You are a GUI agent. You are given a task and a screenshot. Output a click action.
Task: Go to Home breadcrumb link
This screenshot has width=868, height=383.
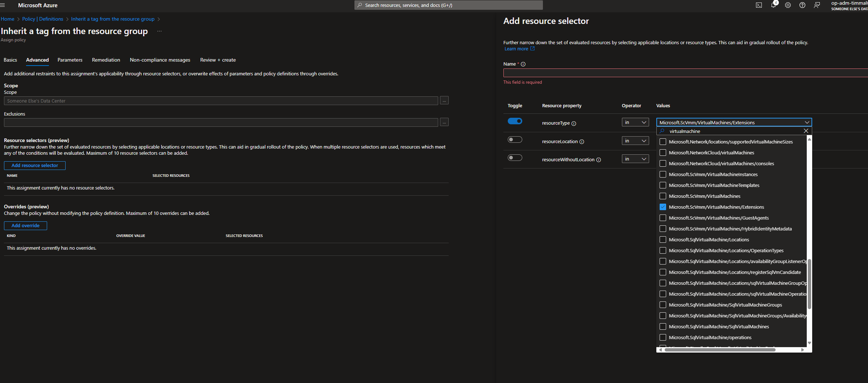click(8, 19)
